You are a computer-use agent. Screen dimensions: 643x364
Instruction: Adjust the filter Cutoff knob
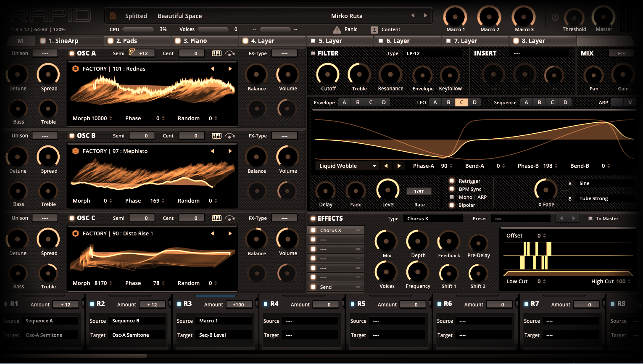click(328, 74)
